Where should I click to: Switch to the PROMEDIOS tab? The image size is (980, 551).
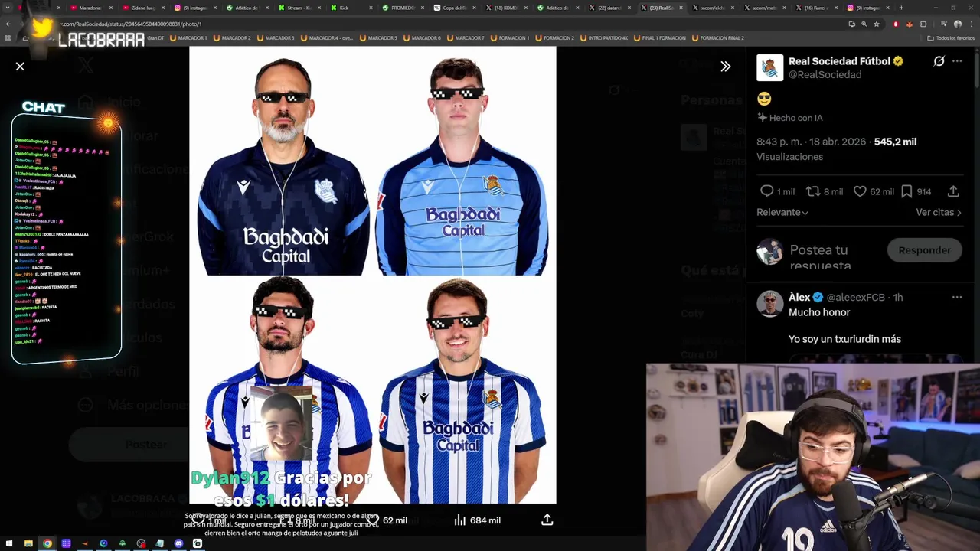click(403, 8)
